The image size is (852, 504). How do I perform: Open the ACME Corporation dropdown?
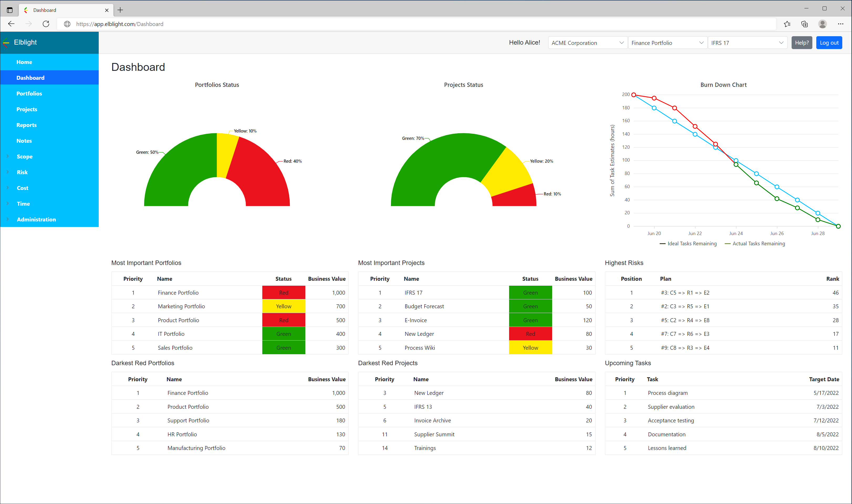(x=587, y=43)
